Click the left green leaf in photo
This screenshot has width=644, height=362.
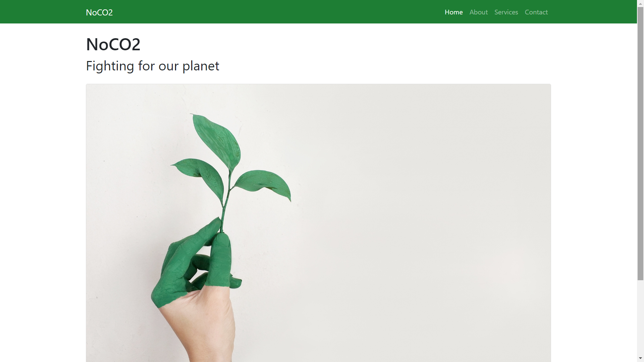click(x=198, y=177)
